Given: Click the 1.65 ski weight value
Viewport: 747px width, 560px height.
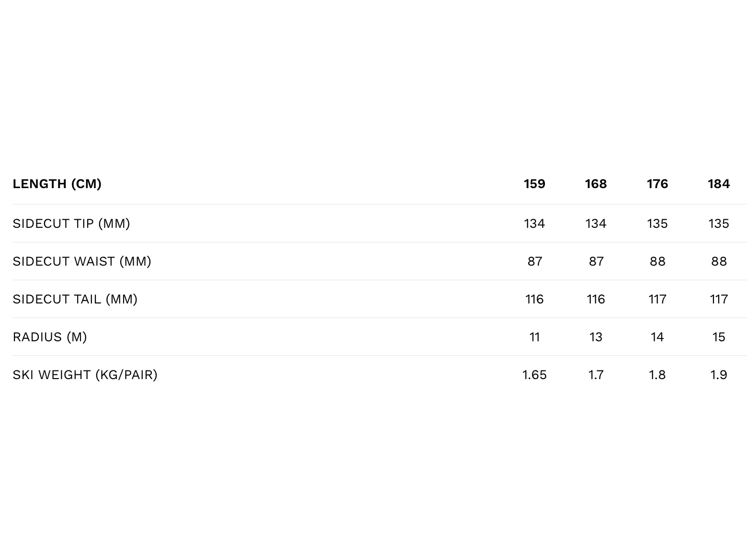Looking at the screenshot, I should [x=534, y=375].
